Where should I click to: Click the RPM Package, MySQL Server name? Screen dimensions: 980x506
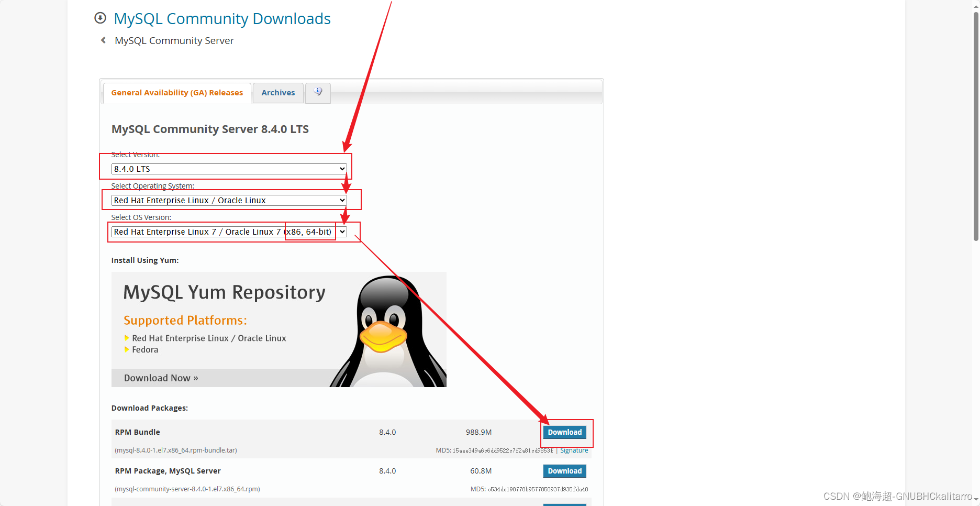[x=168, y=471]
